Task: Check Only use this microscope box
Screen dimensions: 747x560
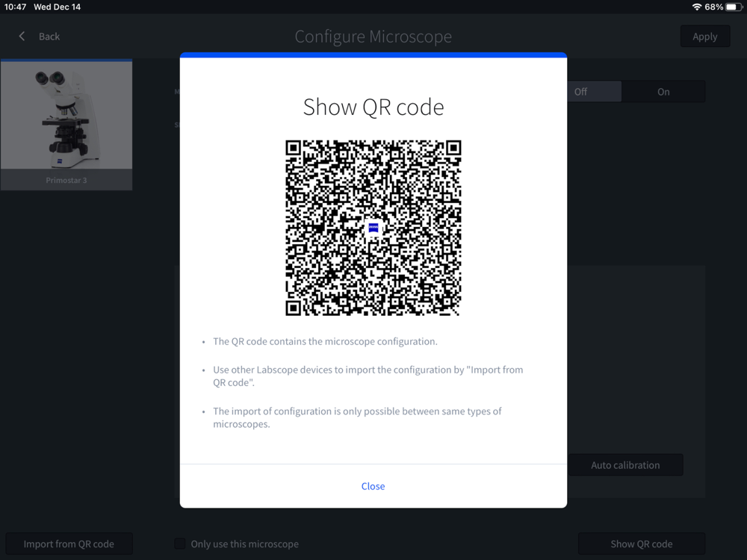Action: (x=180, y=544)
